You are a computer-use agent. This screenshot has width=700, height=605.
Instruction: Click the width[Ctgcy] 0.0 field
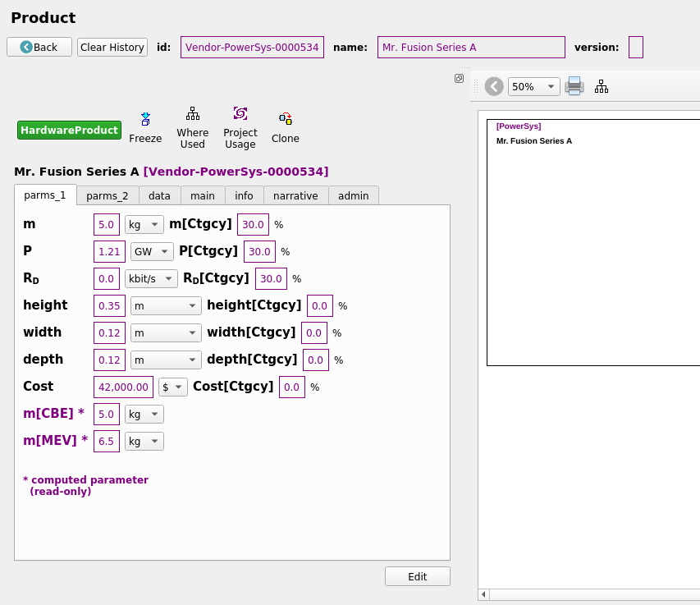(x=313, y=333)
